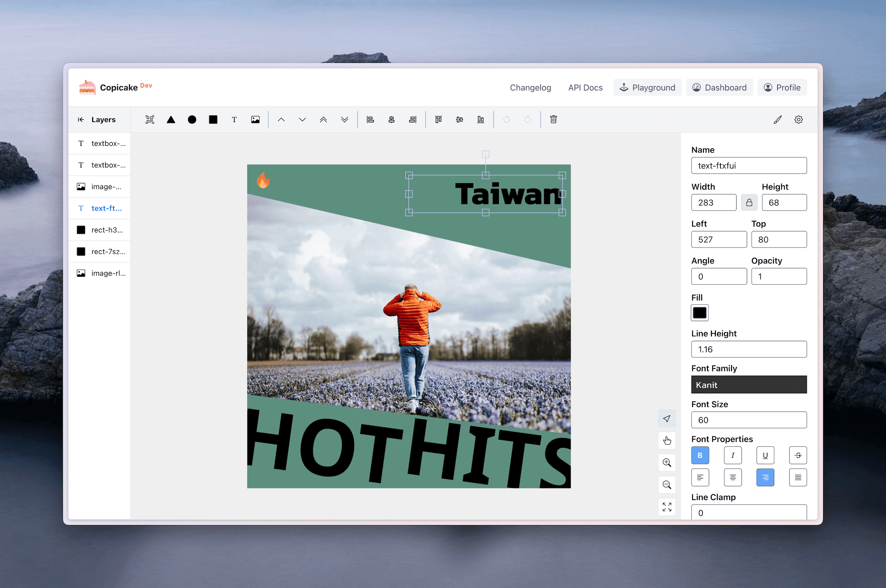The height and width of the screenshot is (588, 886).
Task: Toggle italic font property
Action: pos(732,455)
